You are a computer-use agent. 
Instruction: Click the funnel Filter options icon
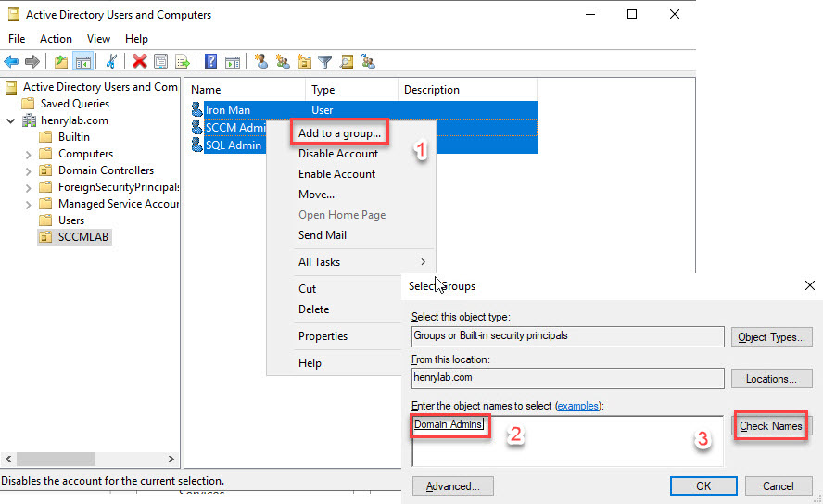click(324, 62)
